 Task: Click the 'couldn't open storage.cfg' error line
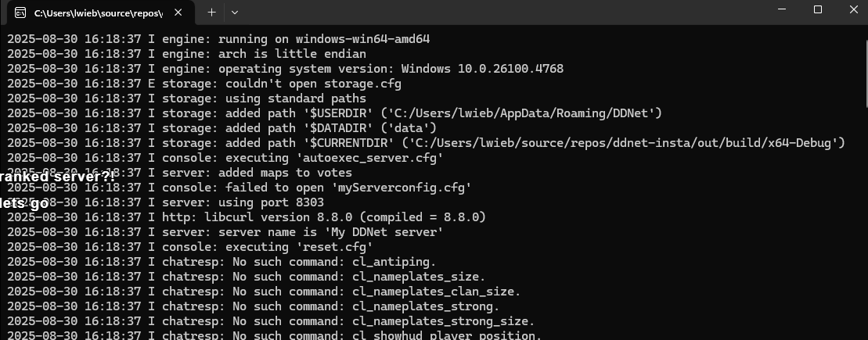(x=204, y=84)
